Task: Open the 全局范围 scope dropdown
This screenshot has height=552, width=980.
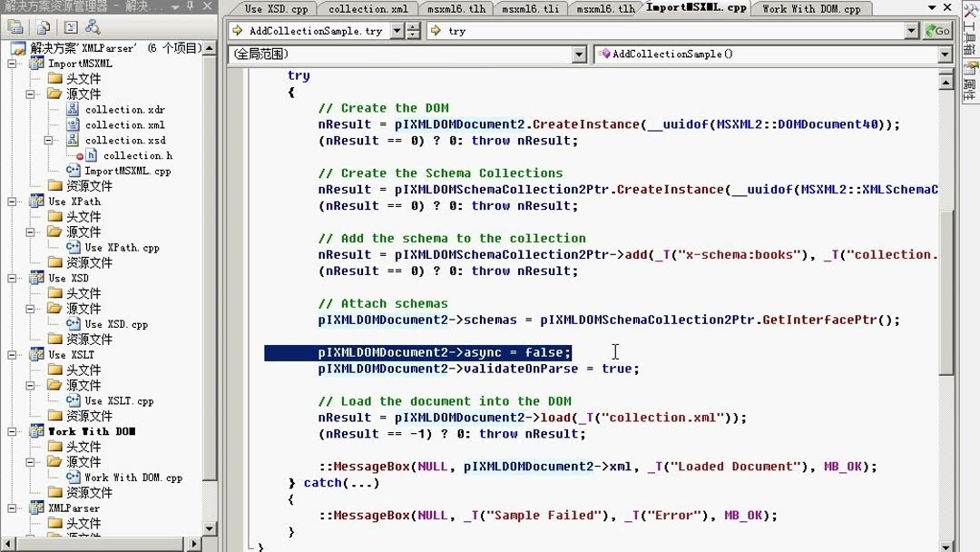Action: [578, 54]
